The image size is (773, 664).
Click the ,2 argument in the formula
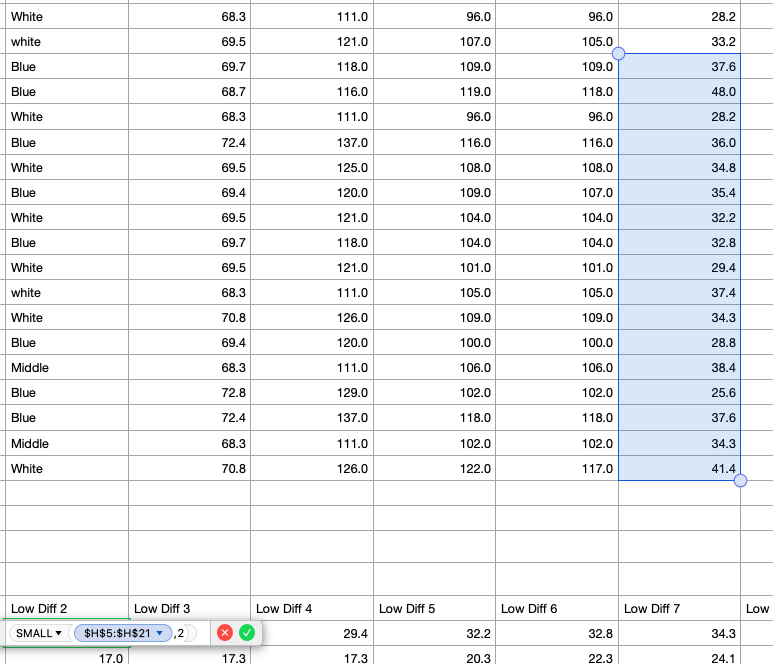(179, 633)
